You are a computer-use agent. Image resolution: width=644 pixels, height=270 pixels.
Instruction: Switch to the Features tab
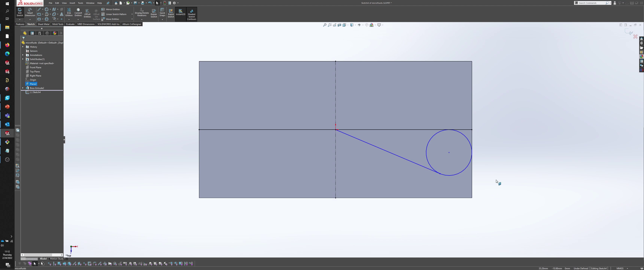click(x=20, y=24)
